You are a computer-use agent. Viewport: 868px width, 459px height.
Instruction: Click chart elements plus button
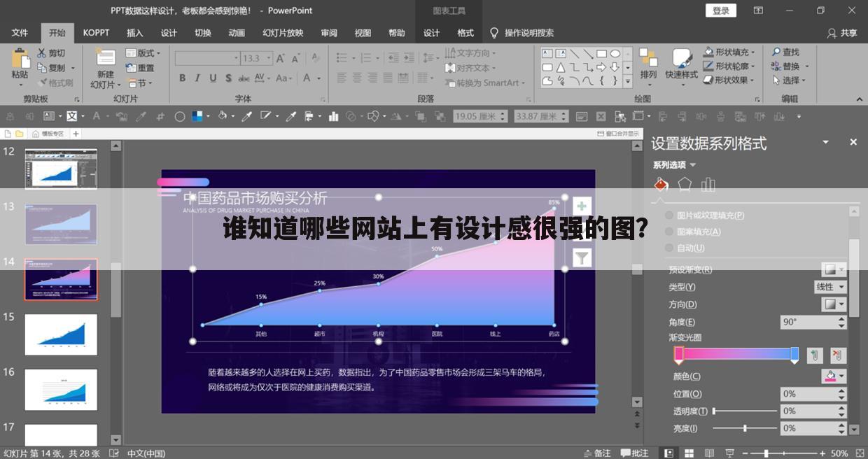(582, 206)
